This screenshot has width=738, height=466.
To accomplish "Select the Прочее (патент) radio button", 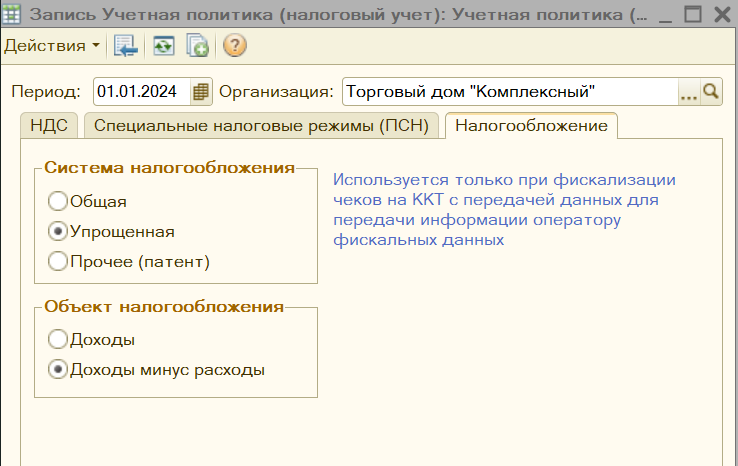I will [57, 261].
